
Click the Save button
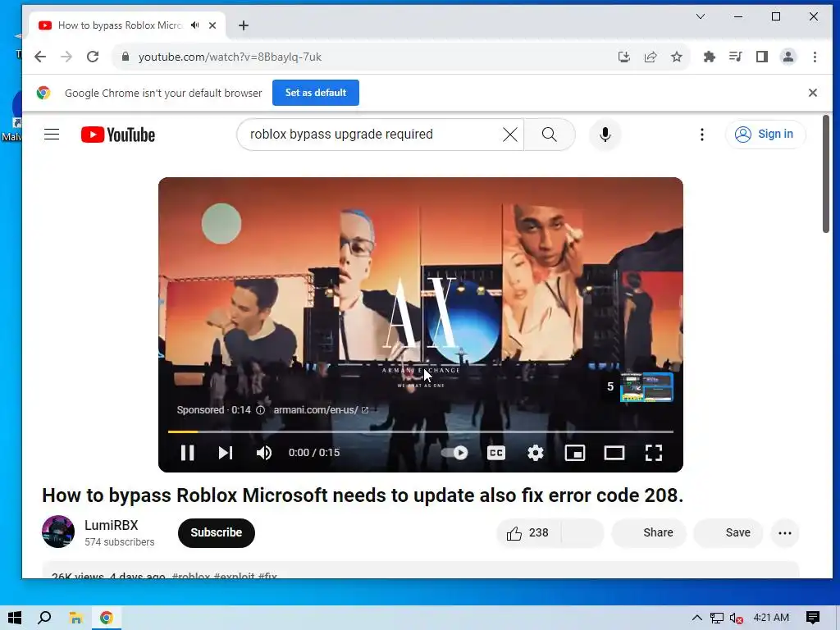[x=728, y=532]
